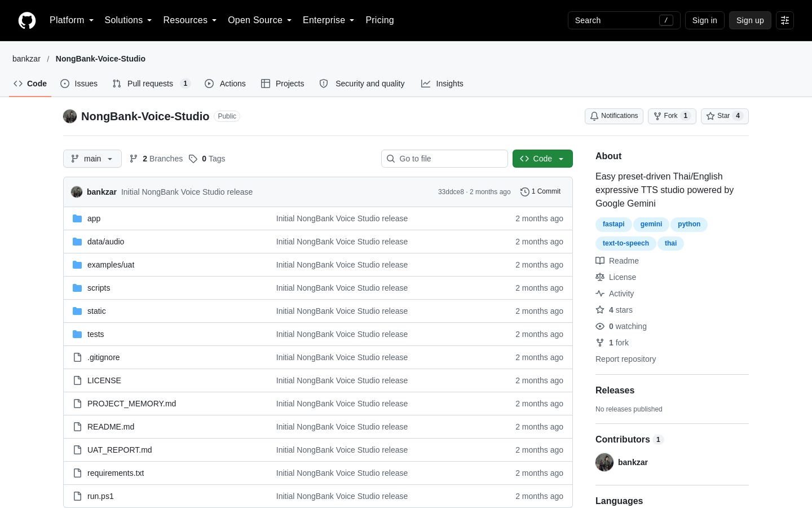The image size is (812, 508).
Task: Open the Security and quality tab
Action: (362, 84)
